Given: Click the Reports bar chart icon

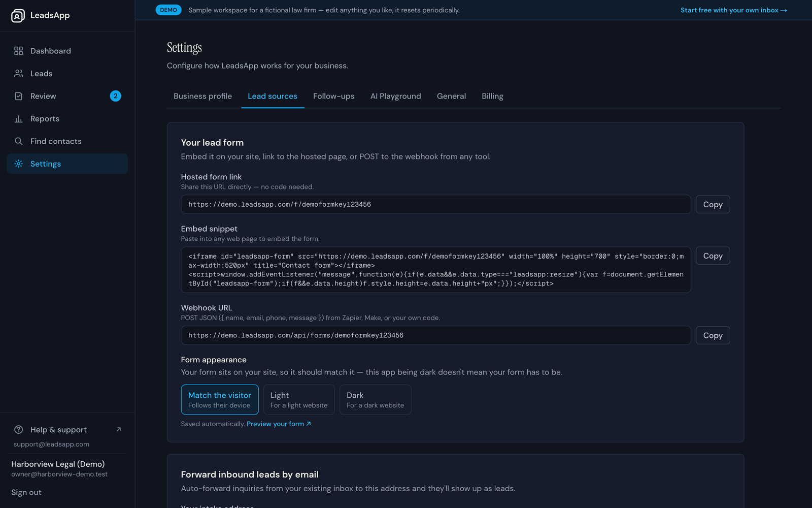Looking at the screenshot, I should coord(19,119).
